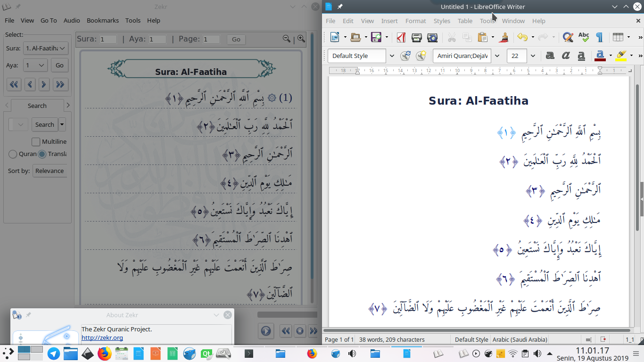Image resolution: width=644 pixels, height=362 pixels.
Task: Open Zekr Bookmarks menu
Action: click(x=103, y=20)
